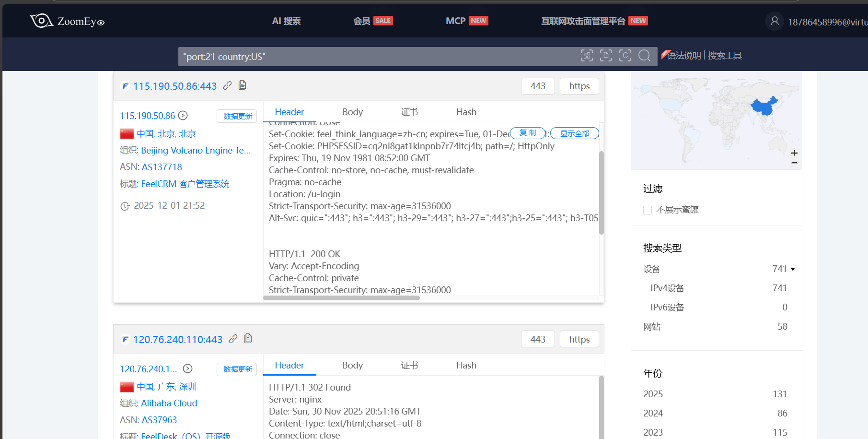Click the file-scan icon in search bar
The height and width of the screenshot is (439, 868).
[606, 56]
